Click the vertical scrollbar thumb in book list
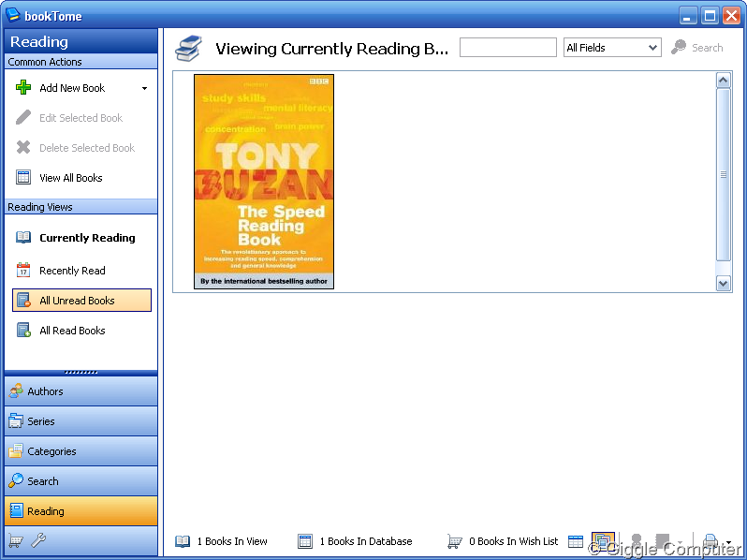 (x=724, y=174)
